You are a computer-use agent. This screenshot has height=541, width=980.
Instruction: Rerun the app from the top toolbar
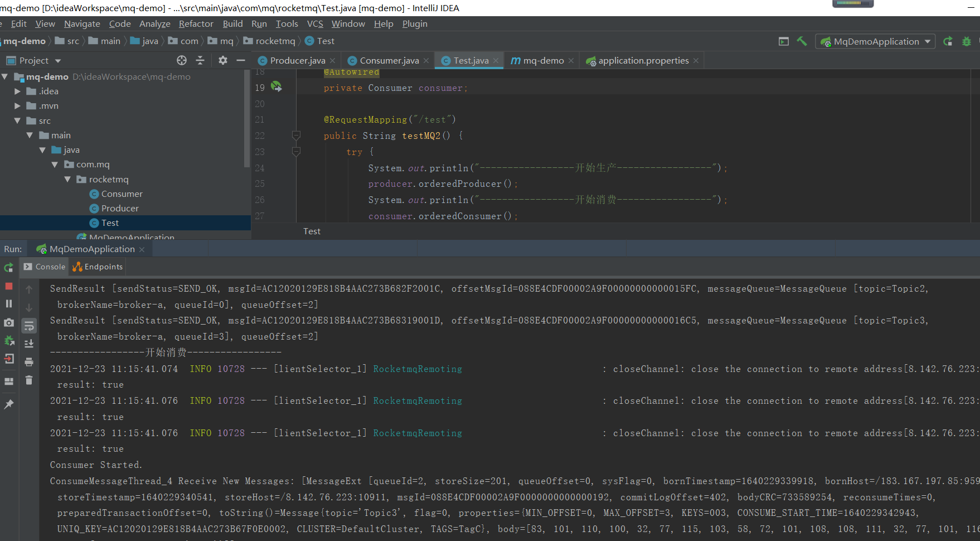pyautogui.click(x=948, y=41)
